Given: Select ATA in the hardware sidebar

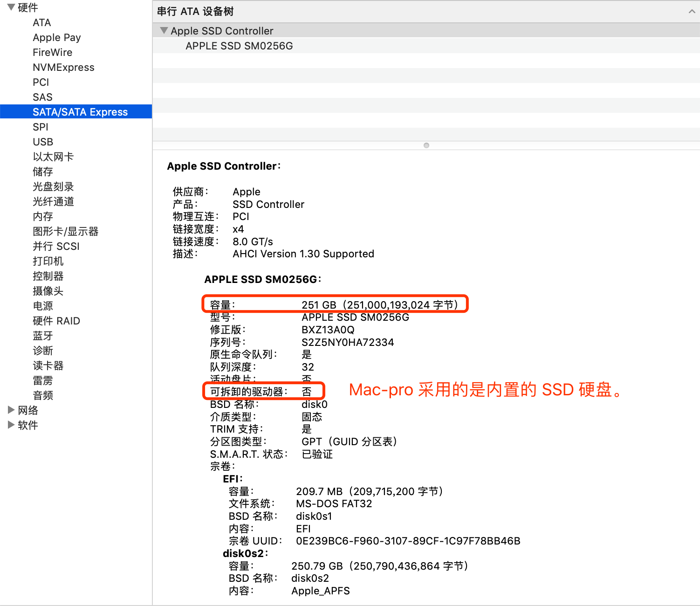Looking at the screenshot, I should click(x=42, y=22).
